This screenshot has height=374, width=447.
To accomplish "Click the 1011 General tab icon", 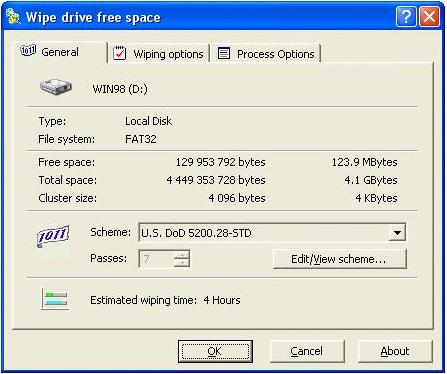I will pos(28,51).
